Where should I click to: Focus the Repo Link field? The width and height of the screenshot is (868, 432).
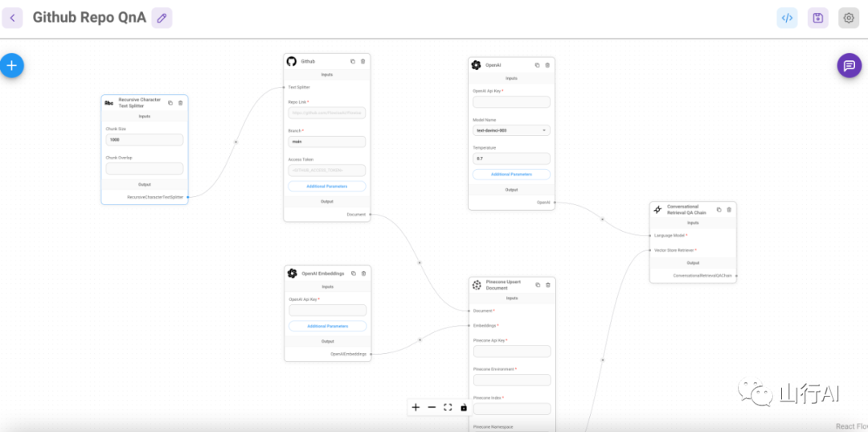(326, 113)
